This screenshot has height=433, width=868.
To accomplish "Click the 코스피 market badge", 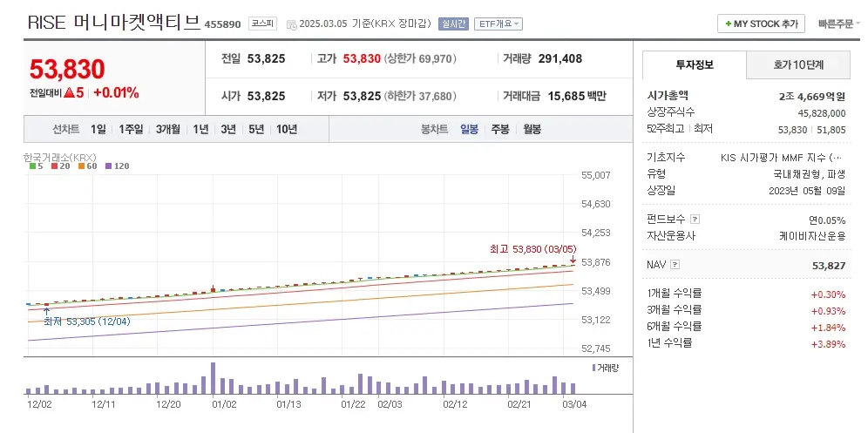I will pyautogui.click(x=262, y=24).
